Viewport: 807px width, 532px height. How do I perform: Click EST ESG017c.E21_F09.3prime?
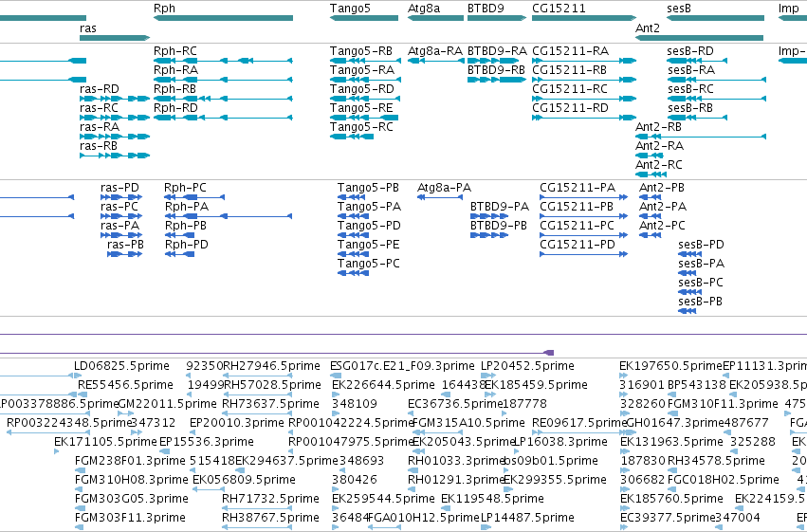(x=335, y=376)
